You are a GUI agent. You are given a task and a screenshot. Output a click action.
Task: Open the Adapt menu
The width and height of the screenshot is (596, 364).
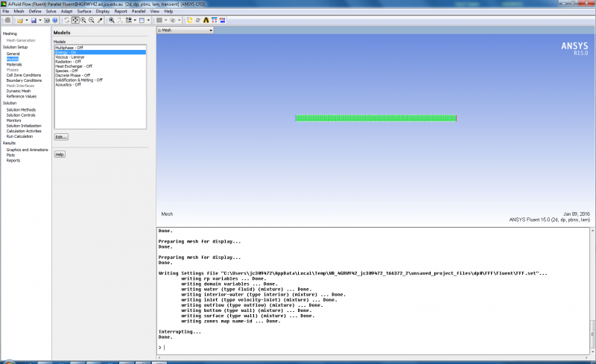[x=66, y=11]
